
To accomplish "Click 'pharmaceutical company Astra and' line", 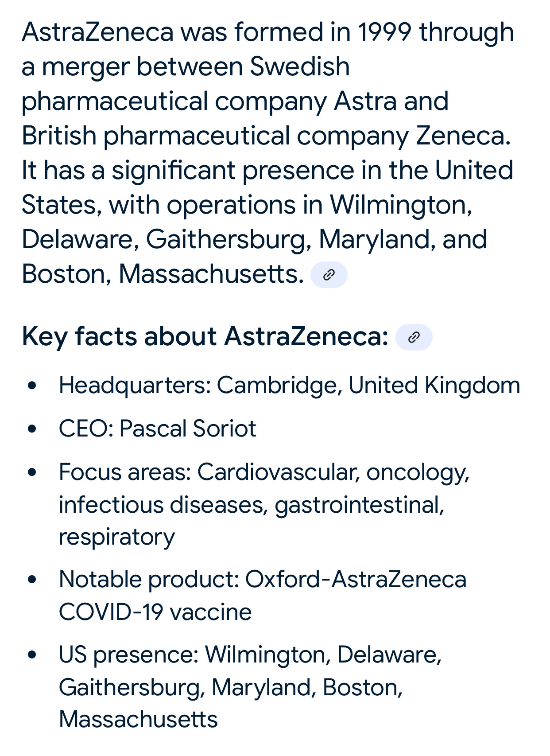I will tap(235, 101).
